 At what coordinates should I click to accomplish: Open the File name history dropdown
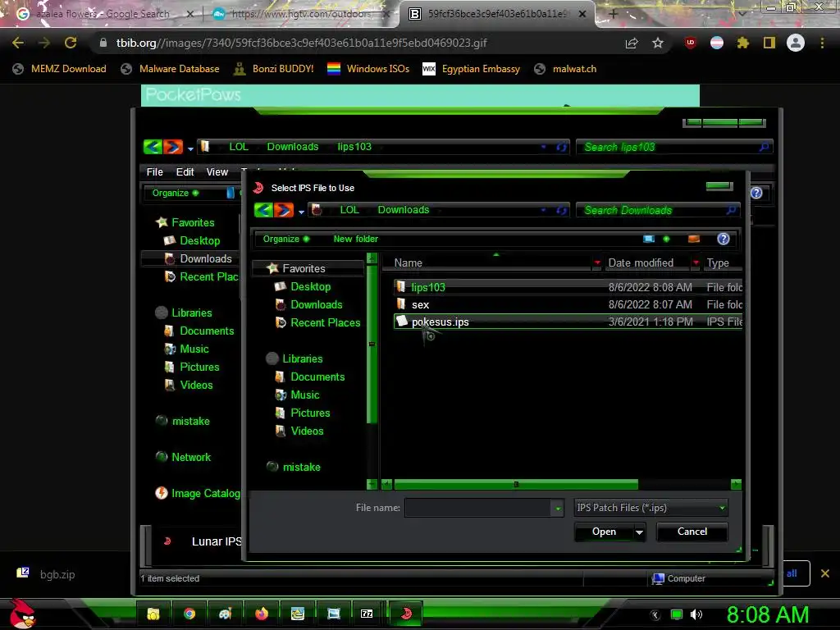558,508
